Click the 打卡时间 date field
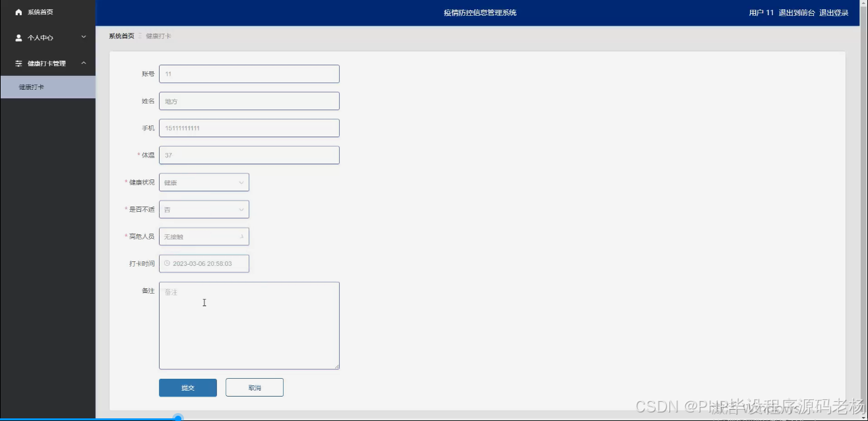The width and height of the screenshot is (868, 421). tap(204, 263)
